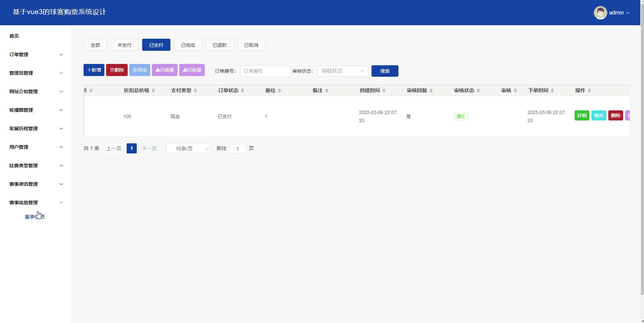Switch to the 已退款 tab
The image size is (644, 323).
click(x=219, y=45)
